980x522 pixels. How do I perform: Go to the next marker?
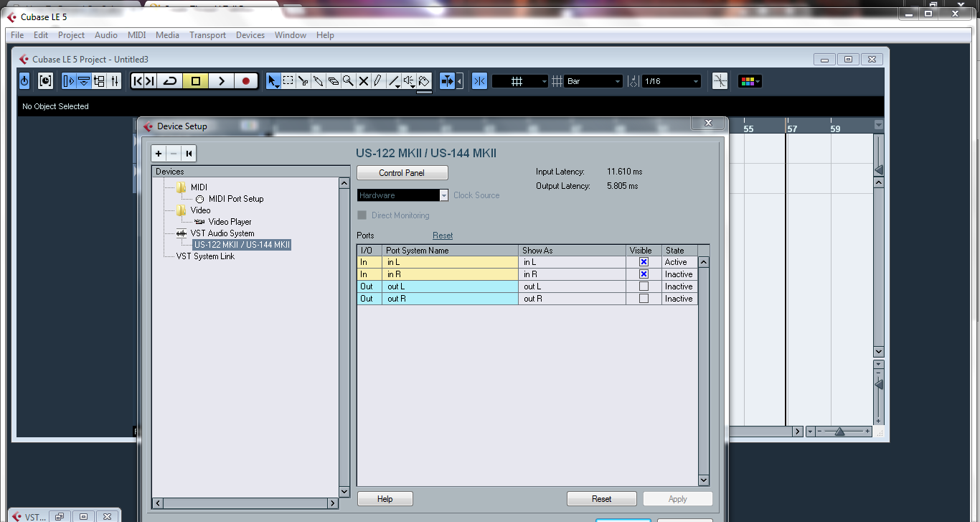click(x=150, y=81)
